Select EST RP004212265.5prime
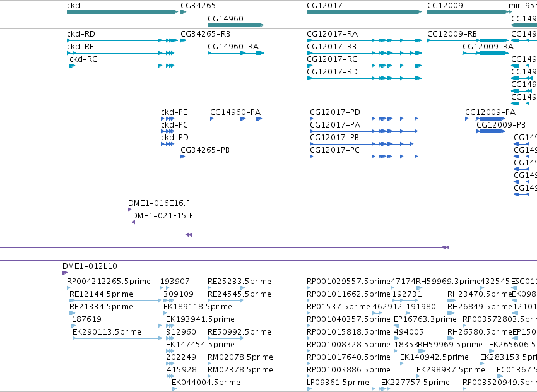Image resolution: width=537 pixels, height=392 pixels. point(69,288)
